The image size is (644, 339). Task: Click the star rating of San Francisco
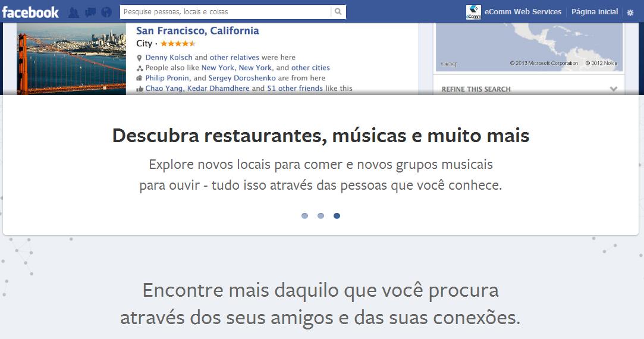(177, 43)
